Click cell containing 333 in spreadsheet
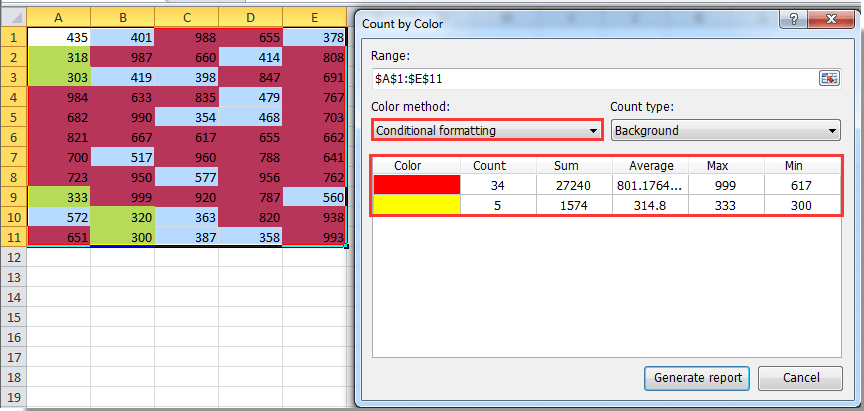 coord(59,197)
